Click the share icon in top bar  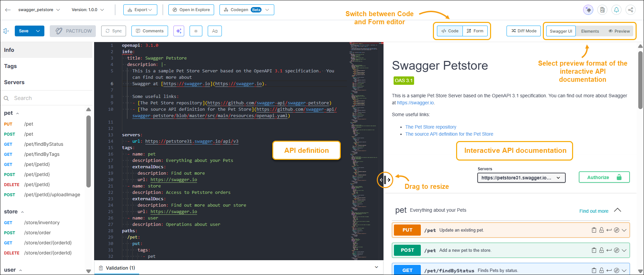pos(631,10)
